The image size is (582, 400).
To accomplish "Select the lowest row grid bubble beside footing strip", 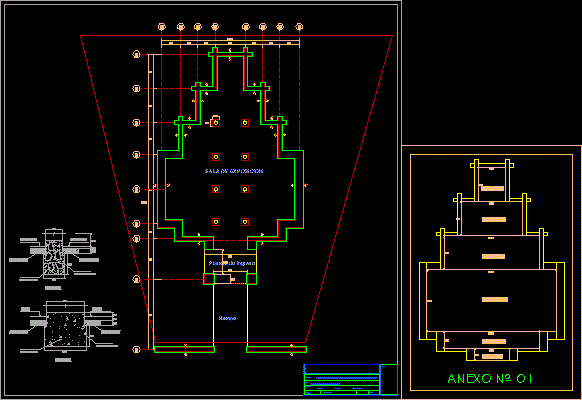I will click(136, 350).
